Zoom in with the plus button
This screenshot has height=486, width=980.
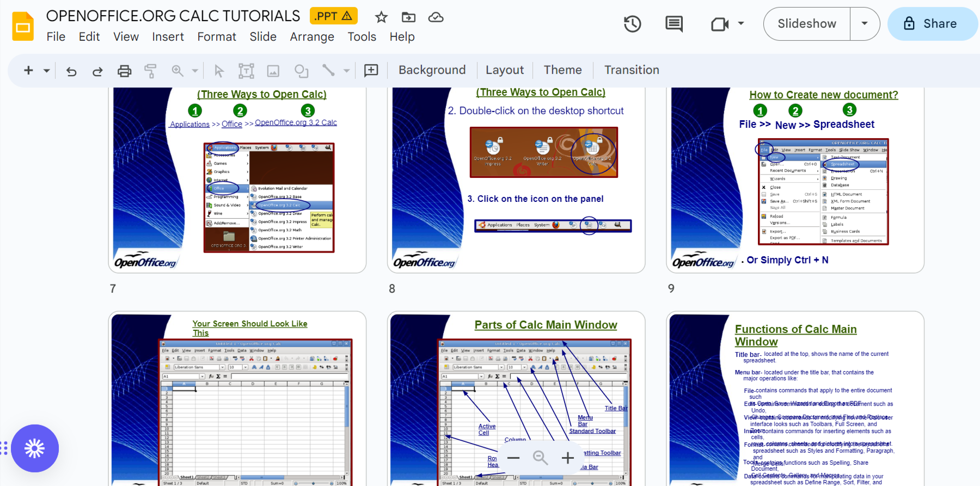(x=568, y=458)
